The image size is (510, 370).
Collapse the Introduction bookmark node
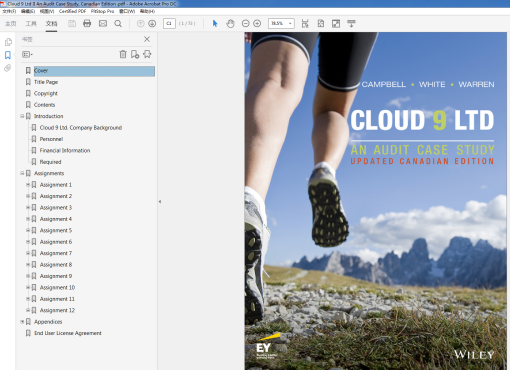click(22, 116)
